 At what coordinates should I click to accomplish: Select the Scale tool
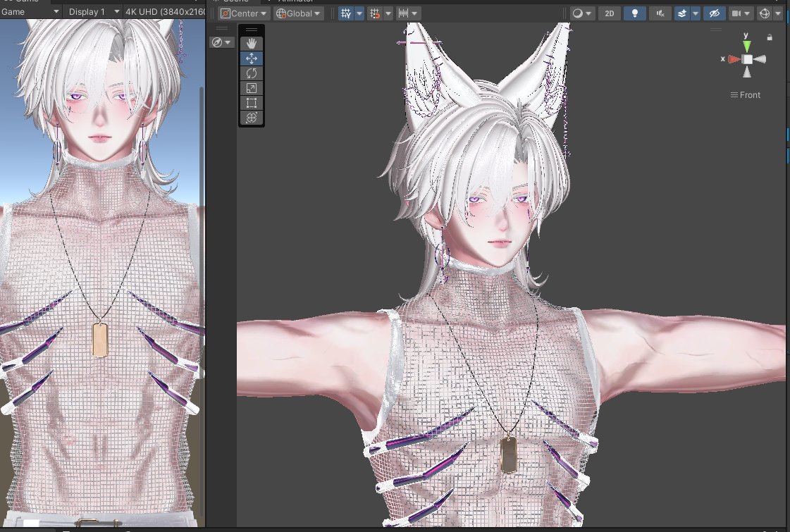pos(252,88)
